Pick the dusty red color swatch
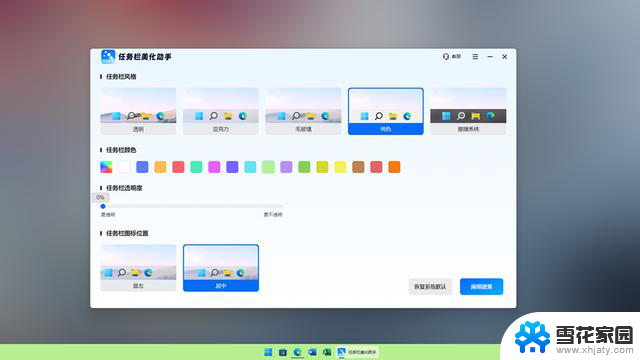640x360 pixels. [376, 167]
